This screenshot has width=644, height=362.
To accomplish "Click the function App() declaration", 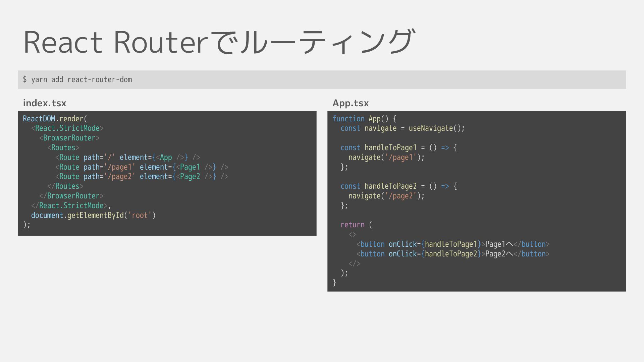I will click(364, 119).
